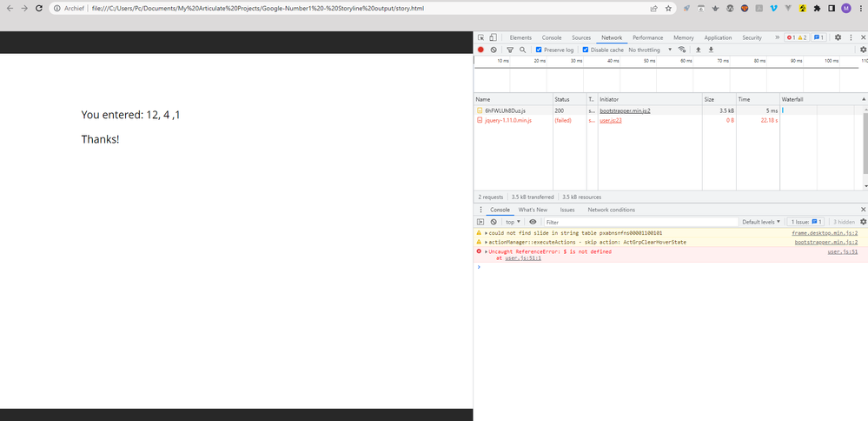Open DevTools main settings gear

(x=838, y=37)
